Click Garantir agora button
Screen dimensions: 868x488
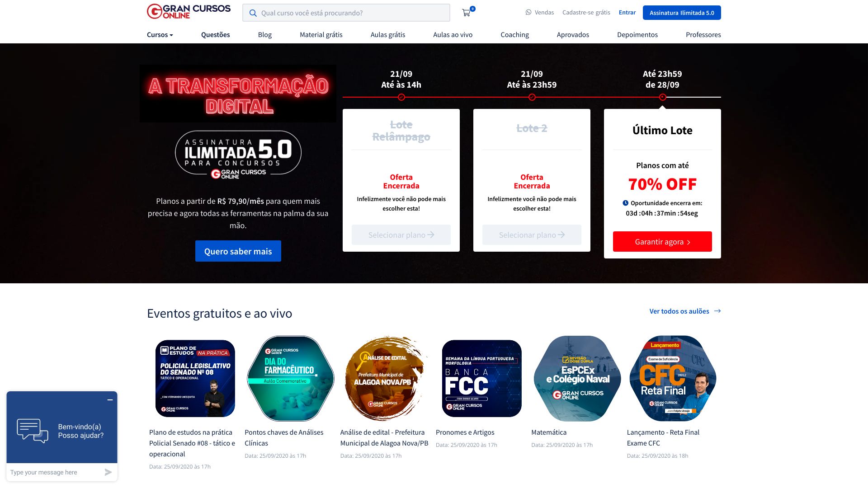(x=662, y=242)
